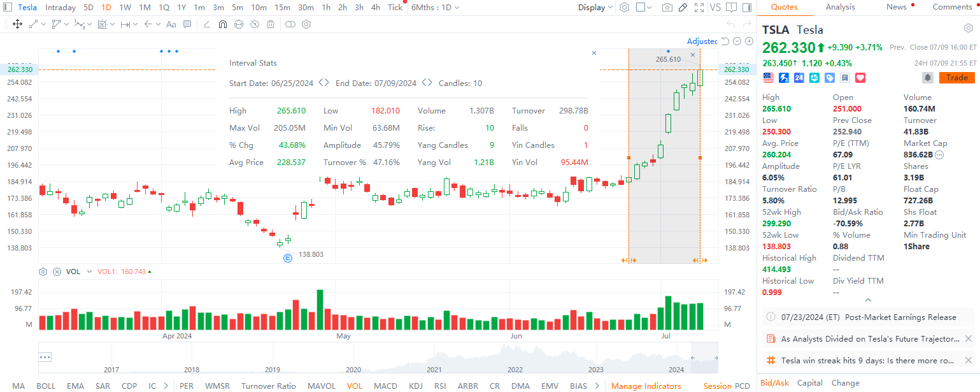Open Market Cap more-info ellipsis

[x=939, y=154]
